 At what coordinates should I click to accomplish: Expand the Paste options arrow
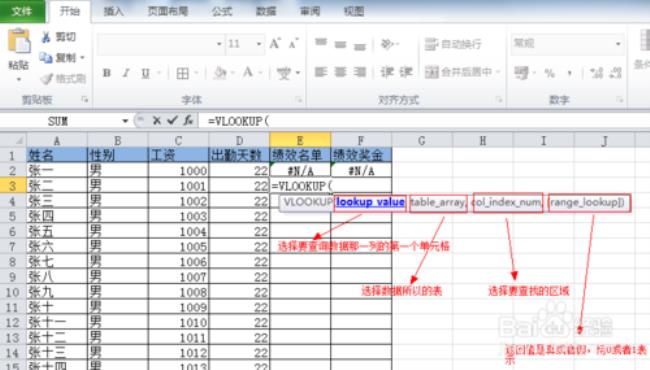(19, 79)
